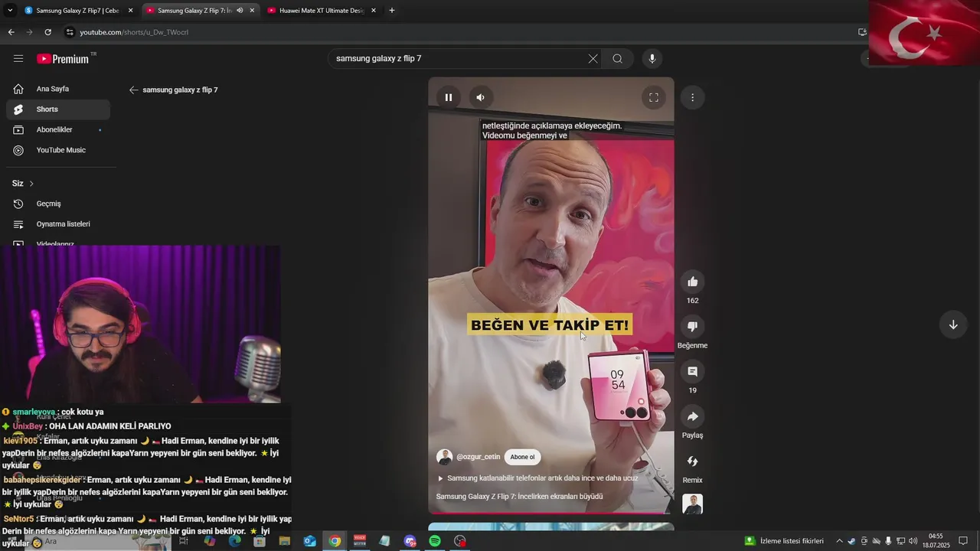
Task: Expand the Siz section chevron
Action: coord(31,184)
